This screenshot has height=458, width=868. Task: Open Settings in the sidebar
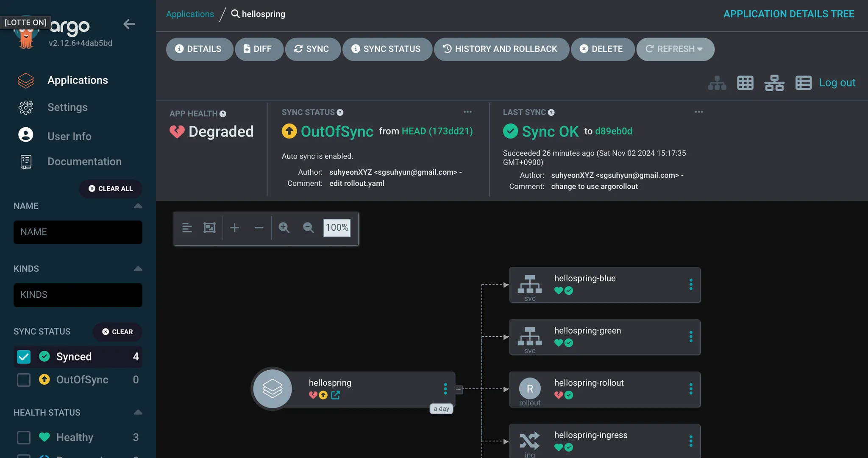(x=67, y=107)
